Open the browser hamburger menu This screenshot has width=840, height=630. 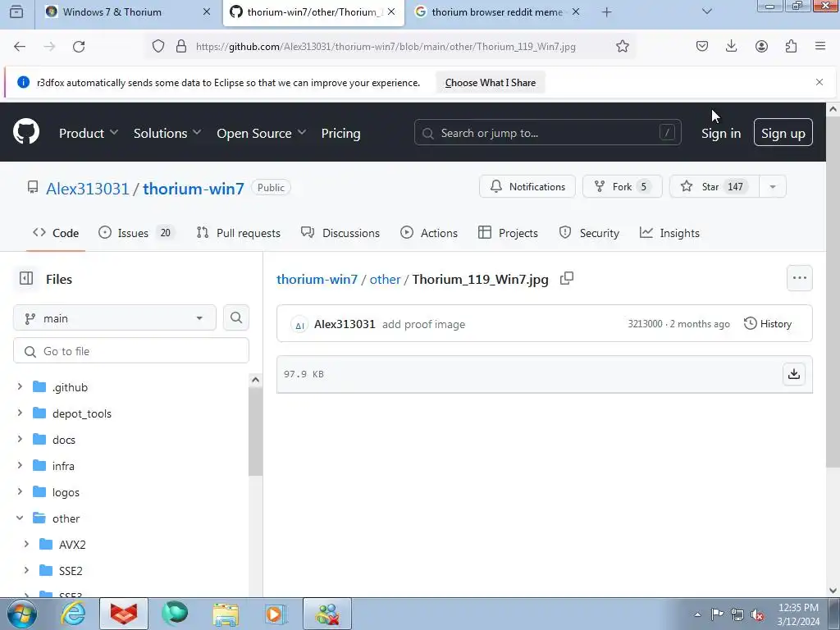coord(820,47)
